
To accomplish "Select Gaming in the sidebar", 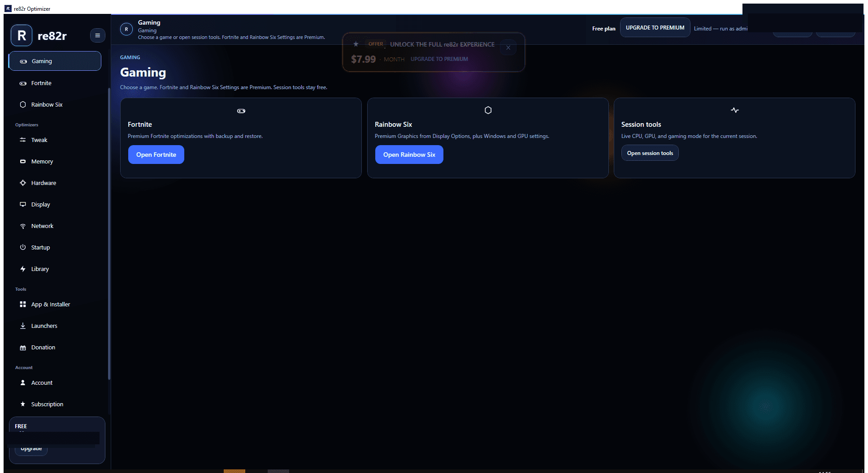I will 55,61.
